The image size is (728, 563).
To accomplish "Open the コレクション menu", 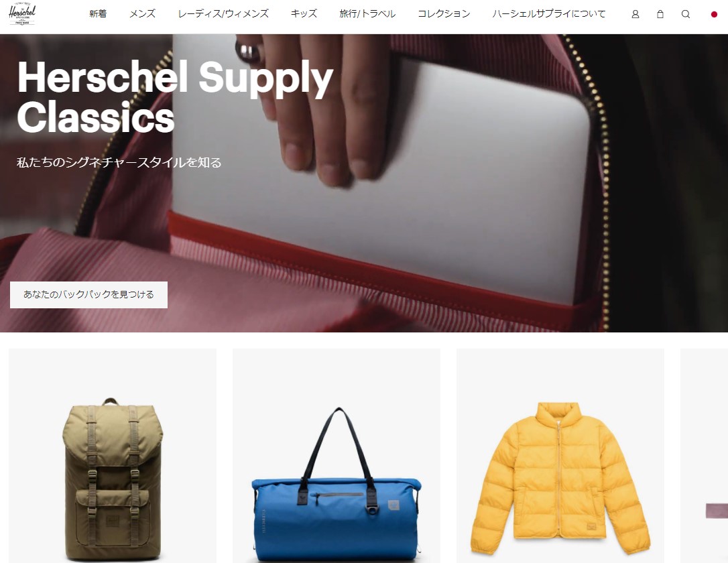I will pyautogui.click(x=444, y=14).
